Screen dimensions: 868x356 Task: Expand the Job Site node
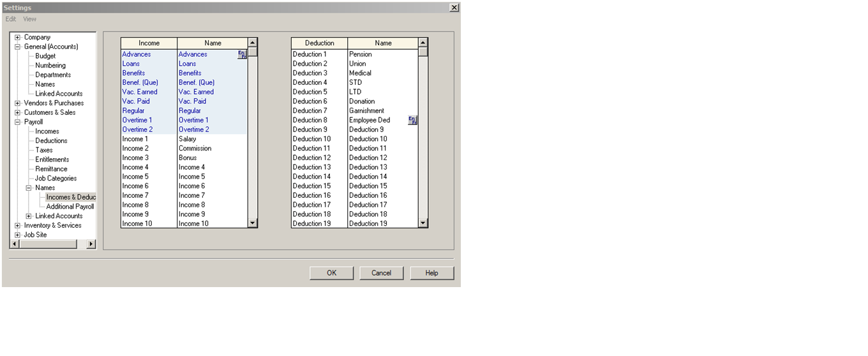click(18, 235)
